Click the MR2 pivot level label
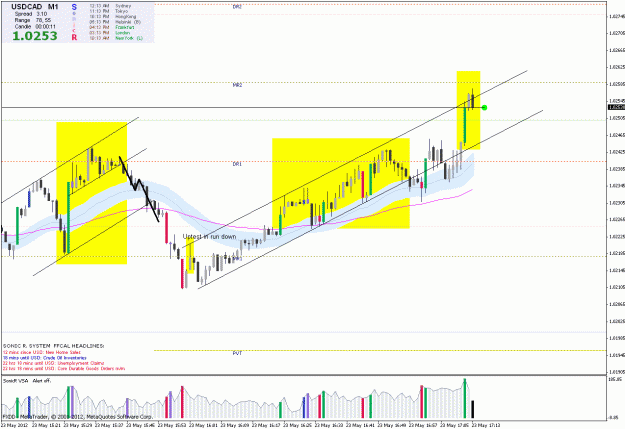This screenshot has height=429, width=625. tap(237, 85)
